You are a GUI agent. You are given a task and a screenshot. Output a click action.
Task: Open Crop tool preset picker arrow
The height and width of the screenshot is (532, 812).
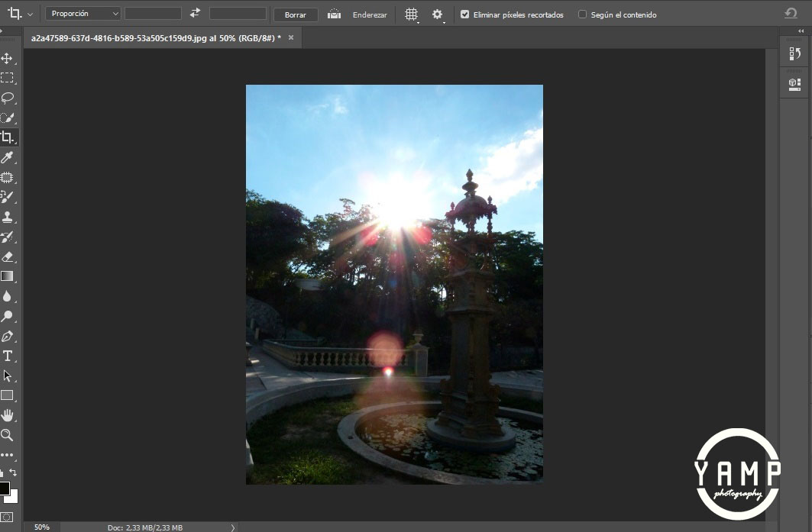[30, 15]
